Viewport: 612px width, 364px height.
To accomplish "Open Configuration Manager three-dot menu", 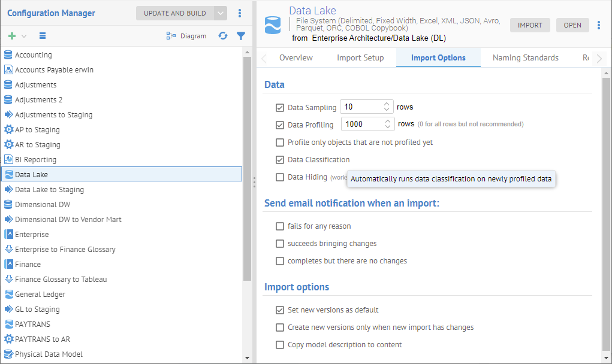I will [x=240, y=13].
